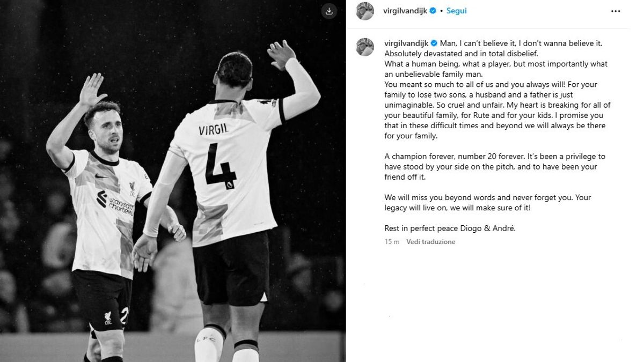644x362 pixels.
Task: Open virgilvandijk username in the header
Action: (x=406, y=11)
